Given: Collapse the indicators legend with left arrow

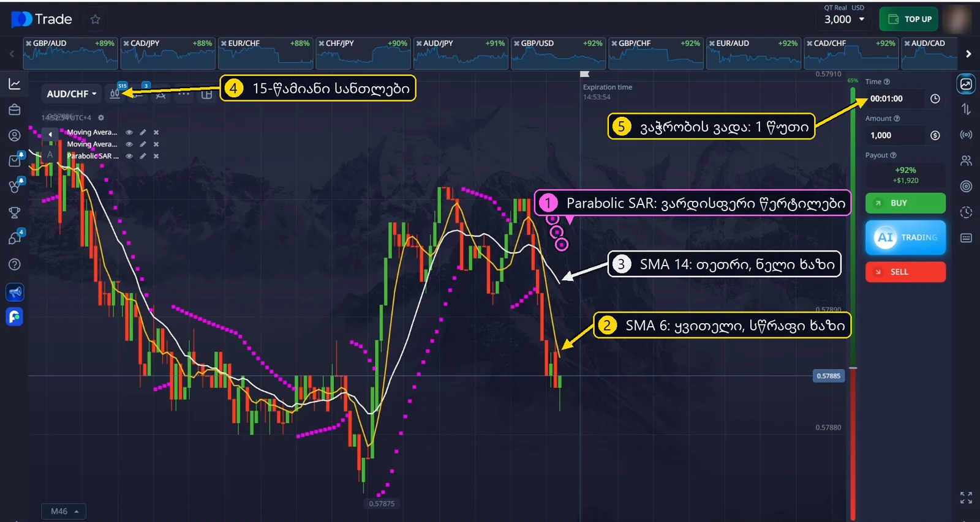Looking at the screenshot, I should [50, 134].
